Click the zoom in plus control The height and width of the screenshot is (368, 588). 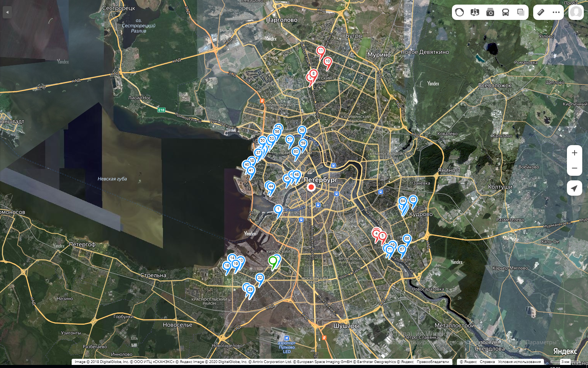[574, 153]
